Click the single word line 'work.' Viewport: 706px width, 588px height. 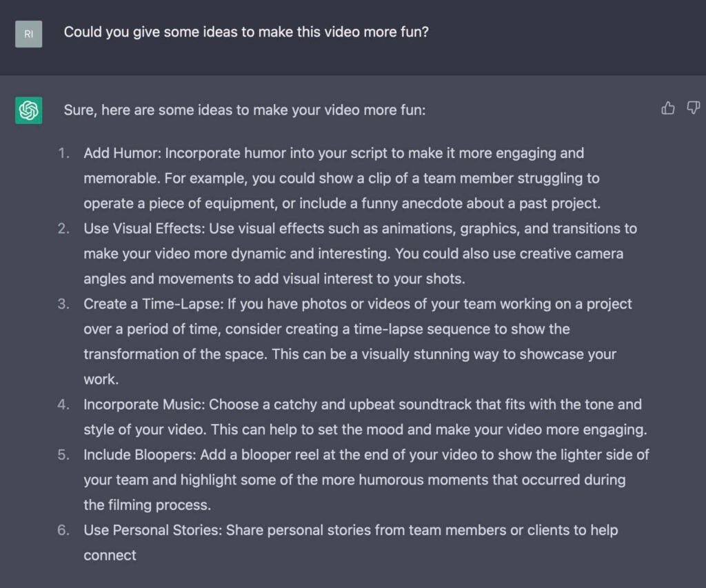(x=101, y=380)
